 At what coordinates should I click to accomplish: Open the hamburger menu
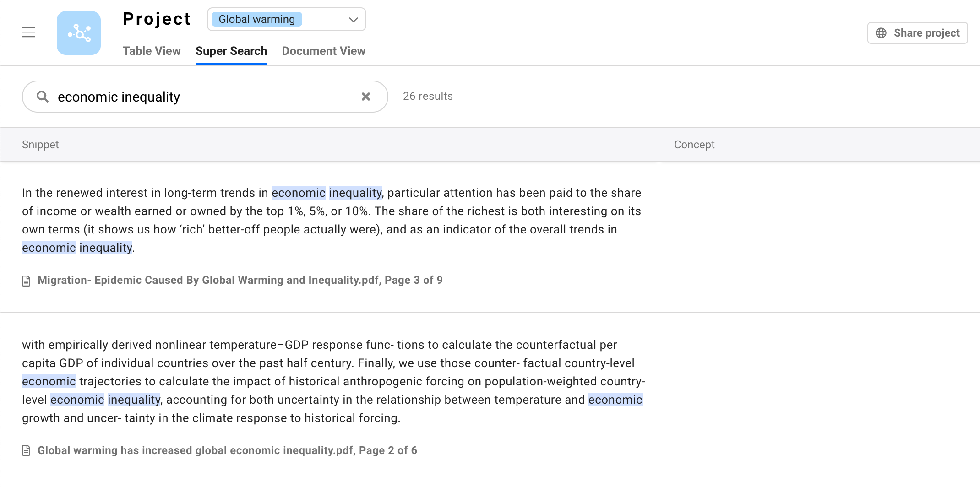[x=28, y=32]
